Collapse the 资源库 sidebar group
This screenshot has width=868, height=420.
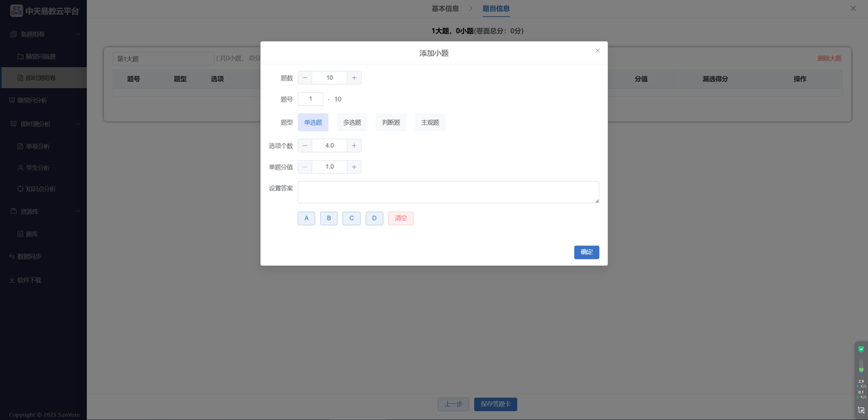click(x=78, y=212)
